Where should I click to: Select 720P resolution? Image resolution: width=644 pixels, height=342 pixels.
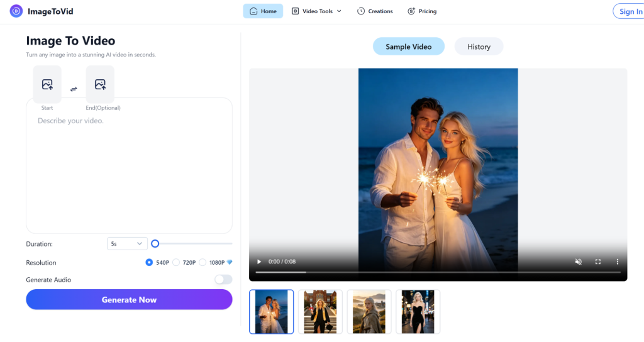tap(176, 262)
